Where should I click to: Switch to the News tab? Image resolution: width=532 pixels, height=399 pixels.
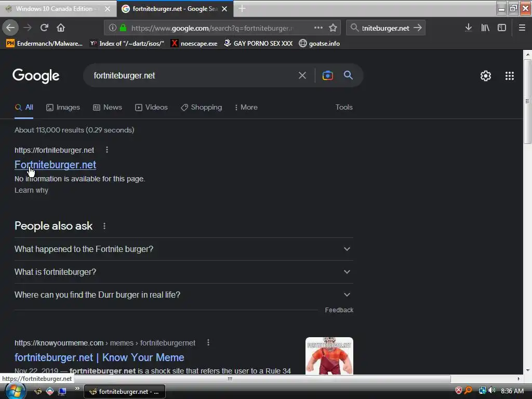(x=108, y=107)
